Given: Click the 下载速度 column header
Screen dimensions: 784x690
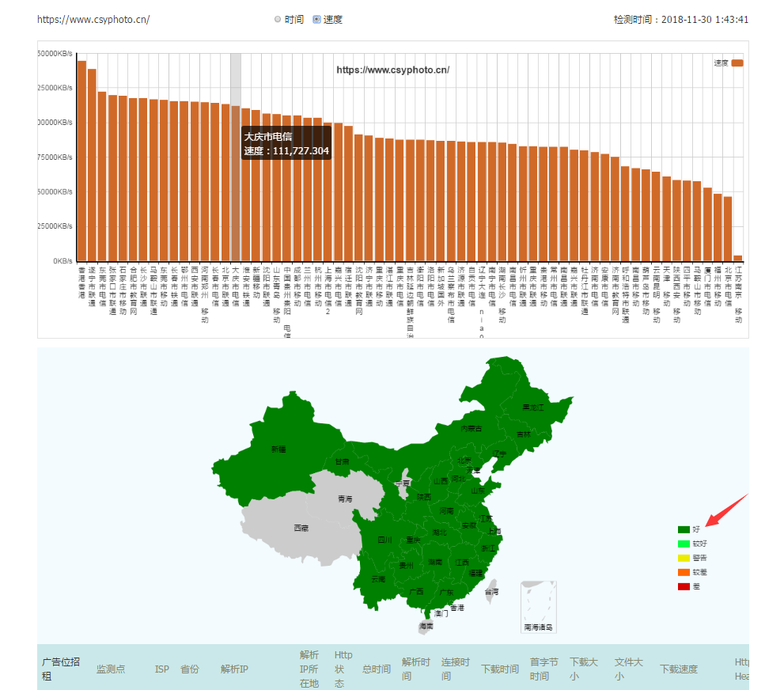Looking at the screenshot, I should pyautogui.click(x=679, y=669).
